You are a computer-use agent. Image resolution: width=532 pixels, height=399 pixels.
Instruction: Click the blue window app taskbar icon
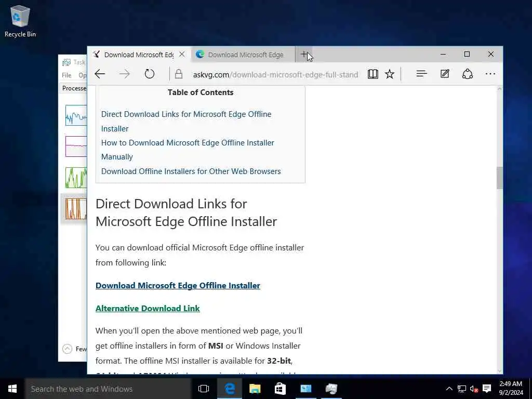pos(305,389)
